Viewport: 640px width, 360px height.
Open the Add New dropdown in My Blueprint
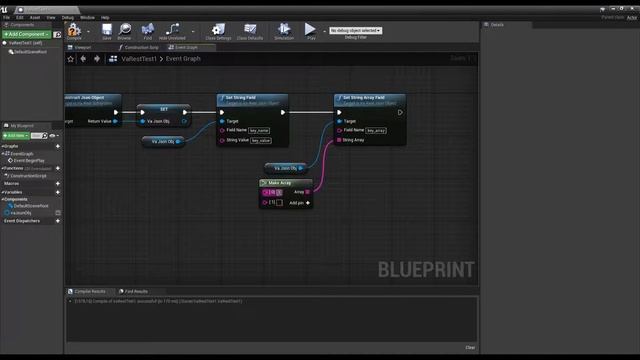[x=16, y=136]
